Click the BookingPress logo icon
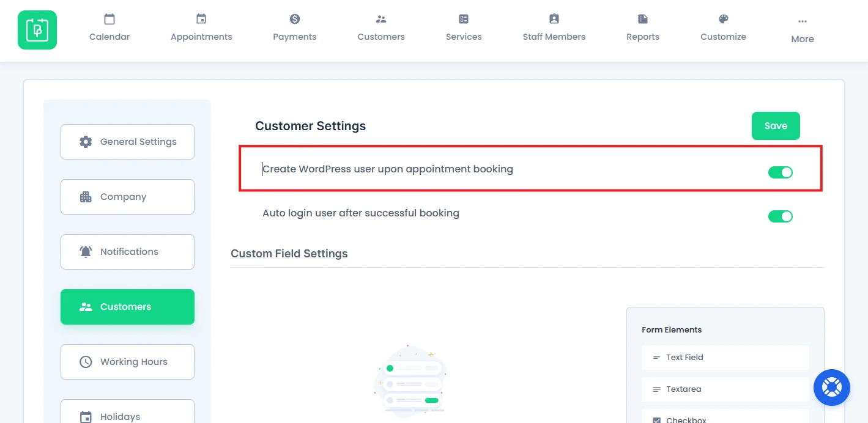 [x=37, y=30]
